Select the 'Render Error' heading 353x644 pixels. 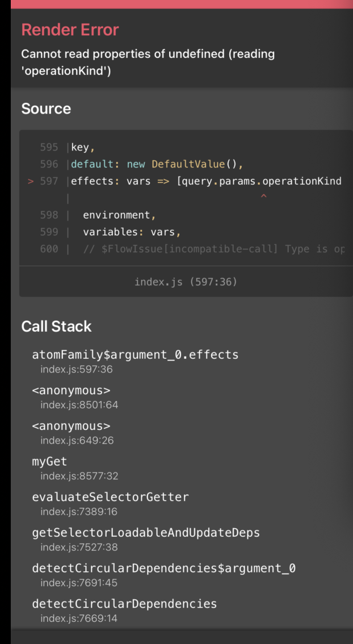coord(70,30)
